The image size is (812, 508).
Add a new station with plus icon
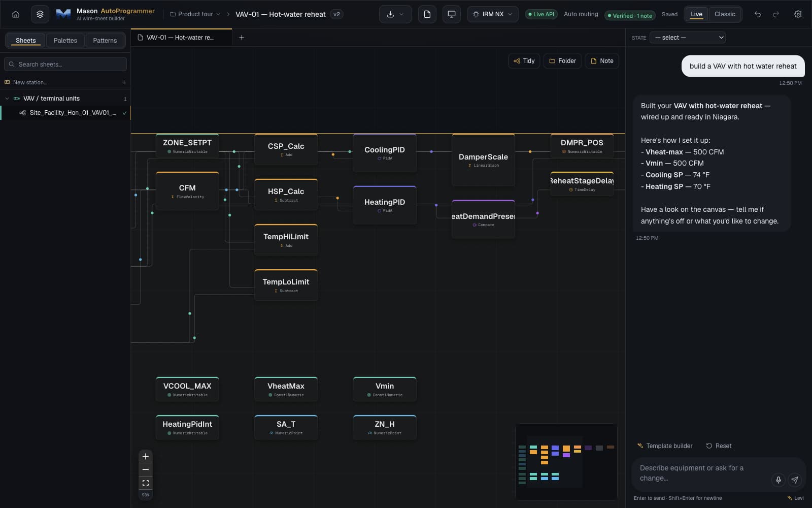click(x=124, y=82)
